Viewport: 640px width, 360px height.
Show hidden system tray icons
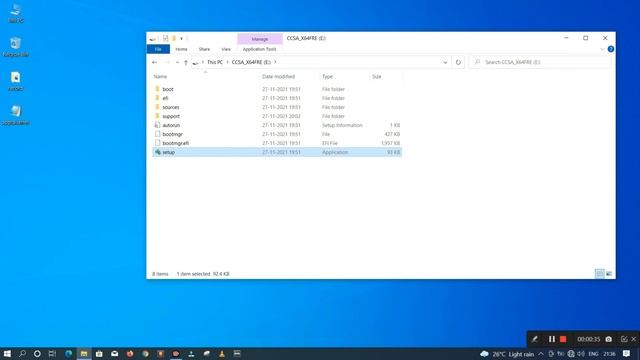[541, 354]
